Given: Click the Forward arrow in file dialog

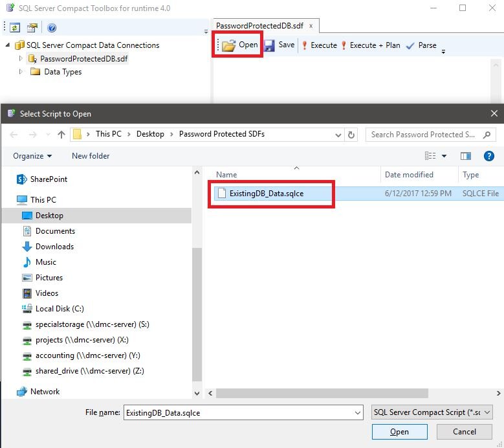Looking at the screenshot, I should tap(33, 135).
